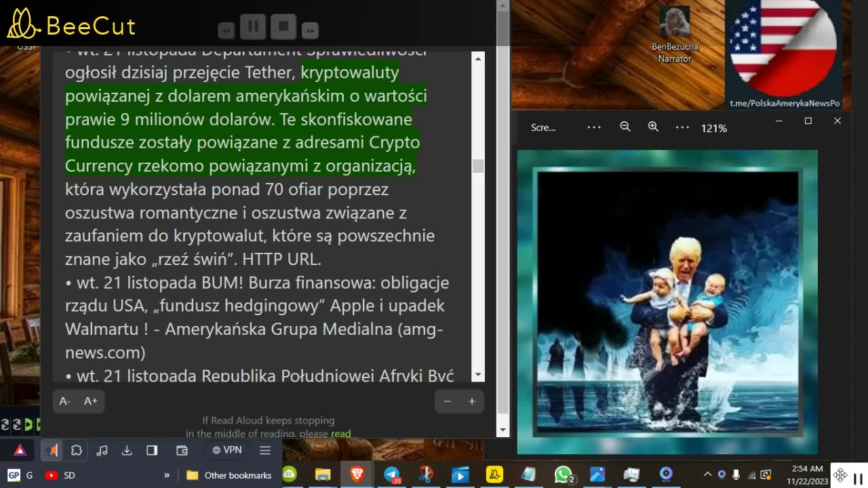Click the outer popup scrollbar down arrow
Viewport: 868px width, 488px height.
click(502, 430)
